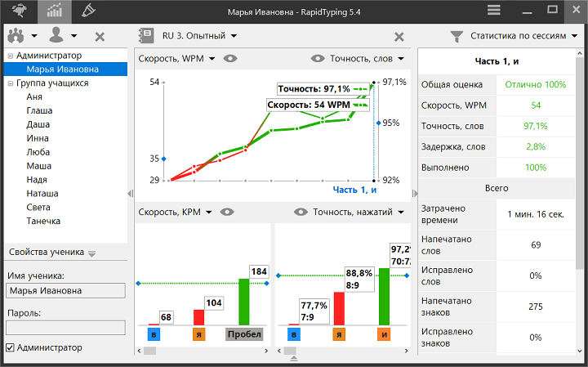Collapse left panel with splitter arrow
Screen dimensions: 588x367
tap(130, 193)
